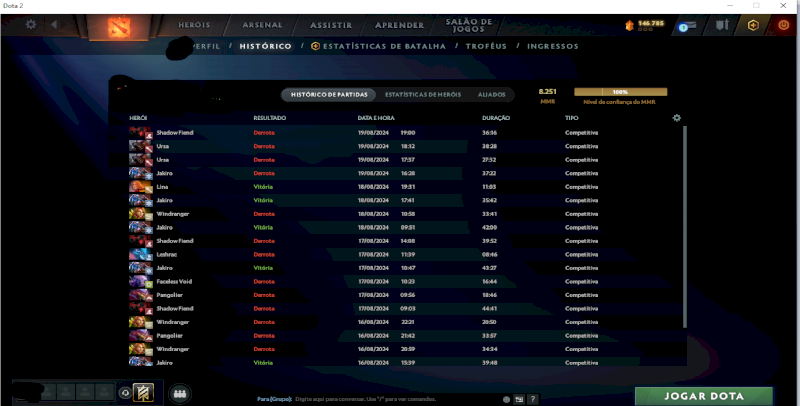Open the Dota Plus hexagon icon in top bar
The image size is (800, 406).
[753, 25]
